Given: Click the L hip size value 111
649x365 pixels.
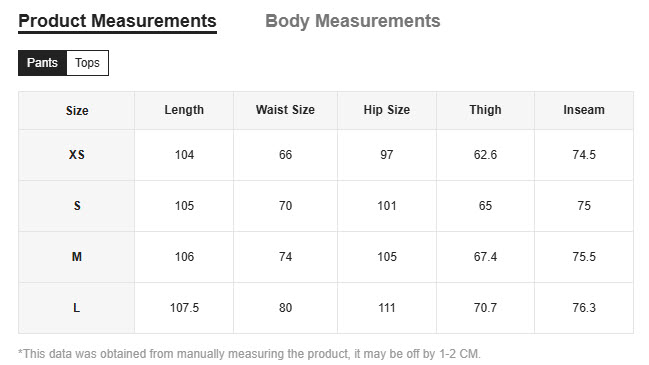Looking at the screenshot, I should click(x=387, y=308).
